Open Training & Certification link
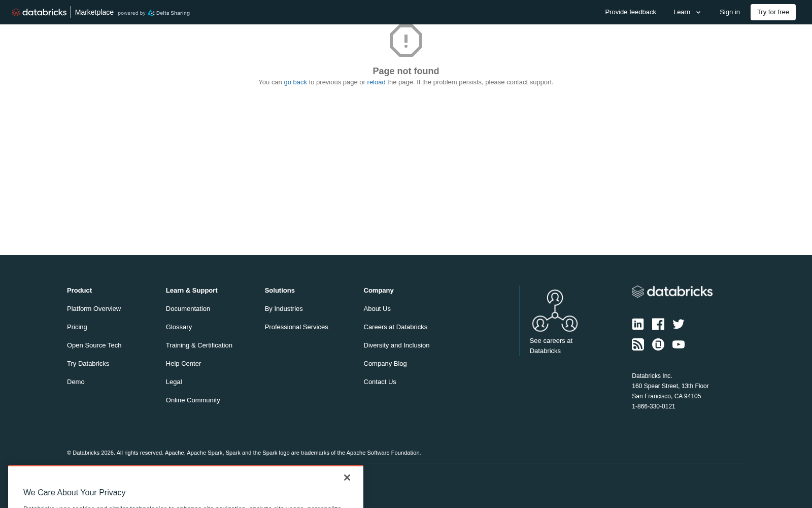This screenshot has height=508, width=812. pyautogui.click(x=199, y=345)
